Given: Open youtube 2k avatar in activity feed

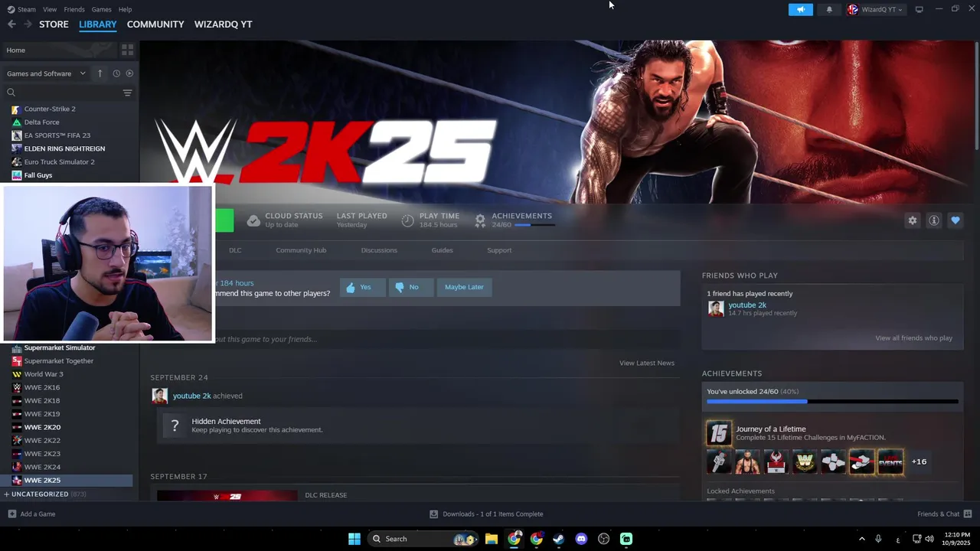Looking at the screenshot, I should [159, 396].
